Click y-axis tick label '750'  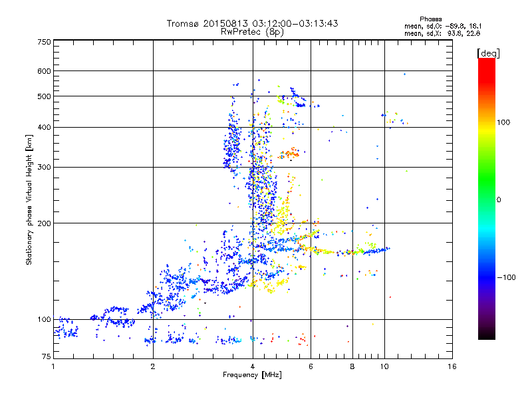45,42
